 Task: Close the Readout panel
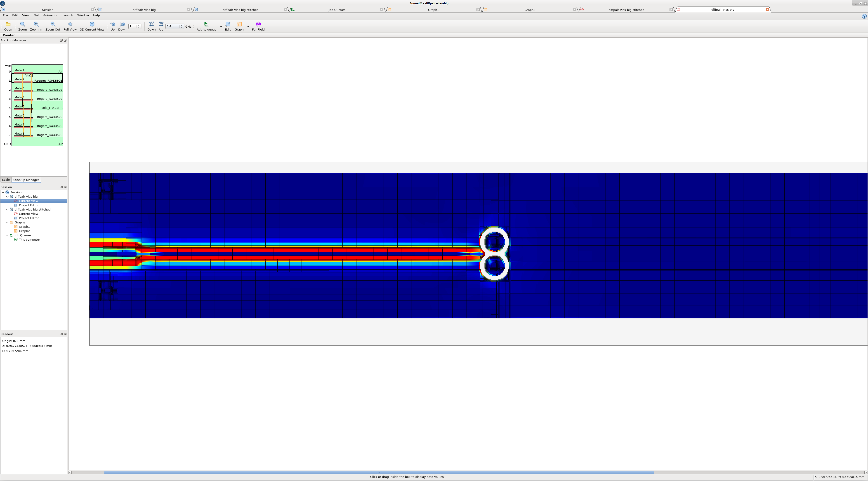click(x=65, y=334)
